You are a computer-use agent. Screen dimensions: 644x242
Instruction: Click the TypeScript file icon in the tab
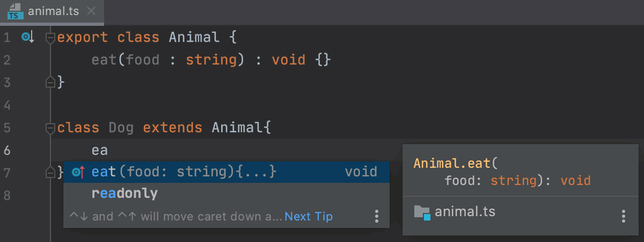pyautogui.click(x=14, y=11)
